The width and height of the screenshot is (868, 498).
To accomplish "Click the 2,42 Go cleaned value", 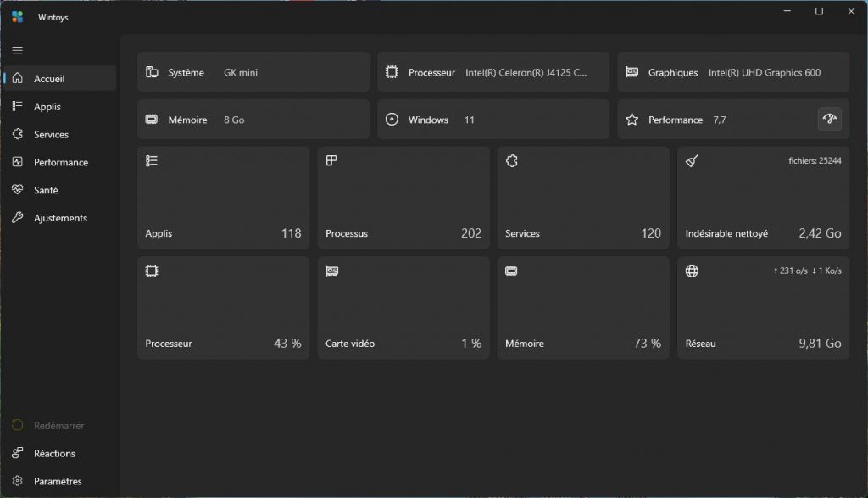I will pos(820,233).
